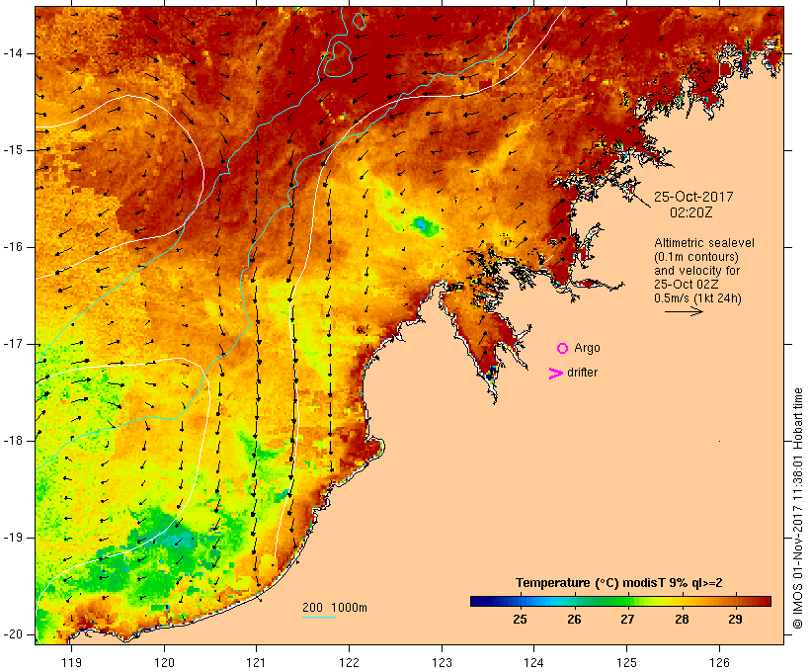Click the 'Argo' legend label

pos(588,349)
